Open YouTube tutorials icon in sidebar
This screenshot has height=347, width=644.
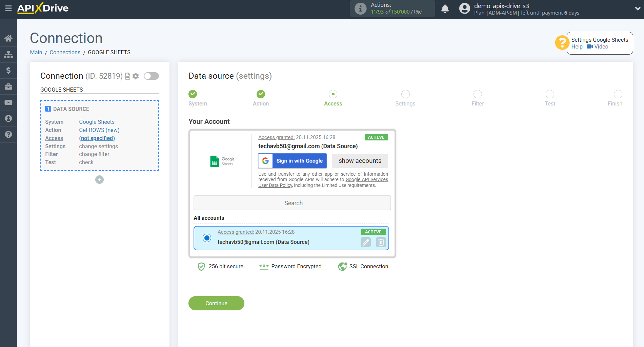(x=8, y=102)
